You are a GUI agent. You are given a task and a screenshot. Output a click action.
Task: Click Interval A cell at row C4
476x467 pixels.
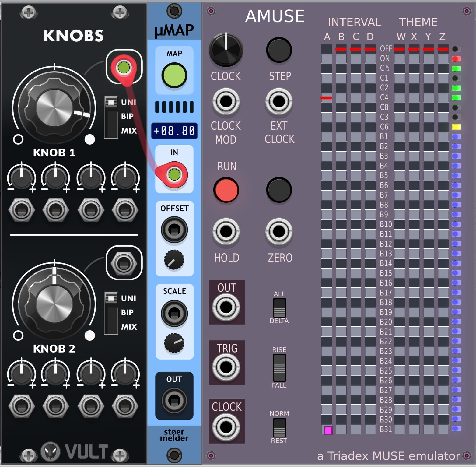[x=326, y=98]
